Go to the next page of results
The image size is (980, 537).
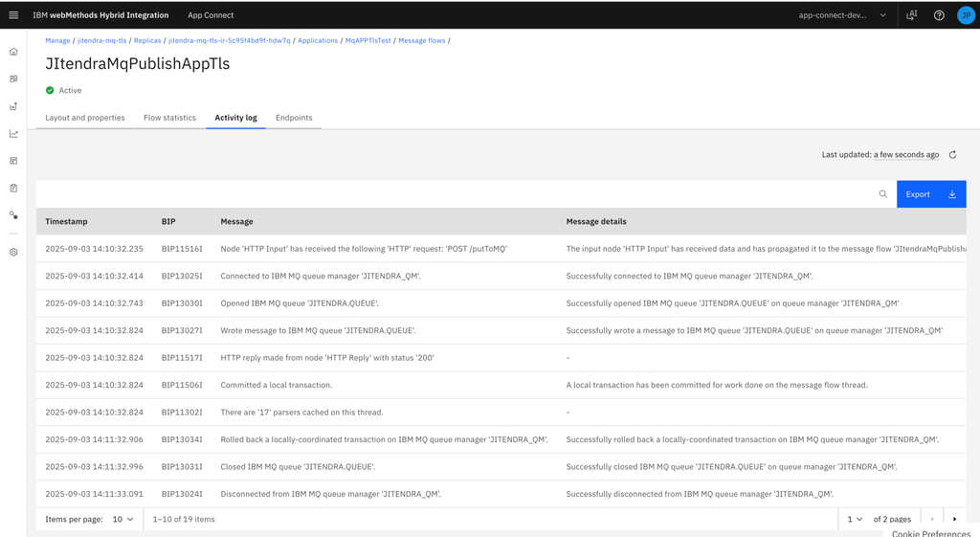(954, 519)
